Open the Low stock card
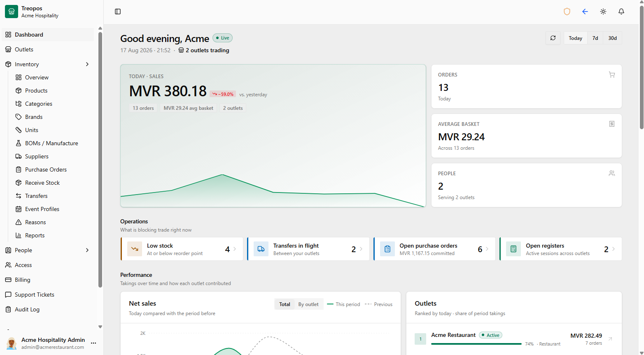This screenshot has height=355, width=644. [182, 249]
